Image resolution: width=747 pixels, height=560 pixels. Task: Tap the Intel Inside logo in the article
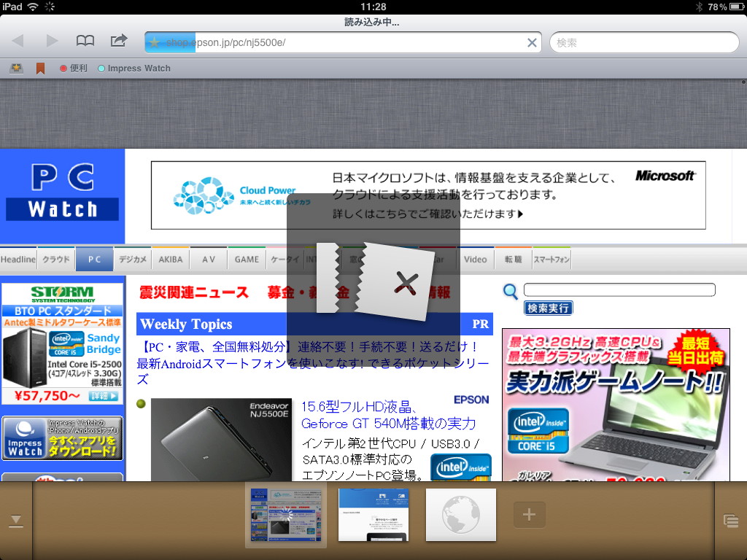coord(460,467)
